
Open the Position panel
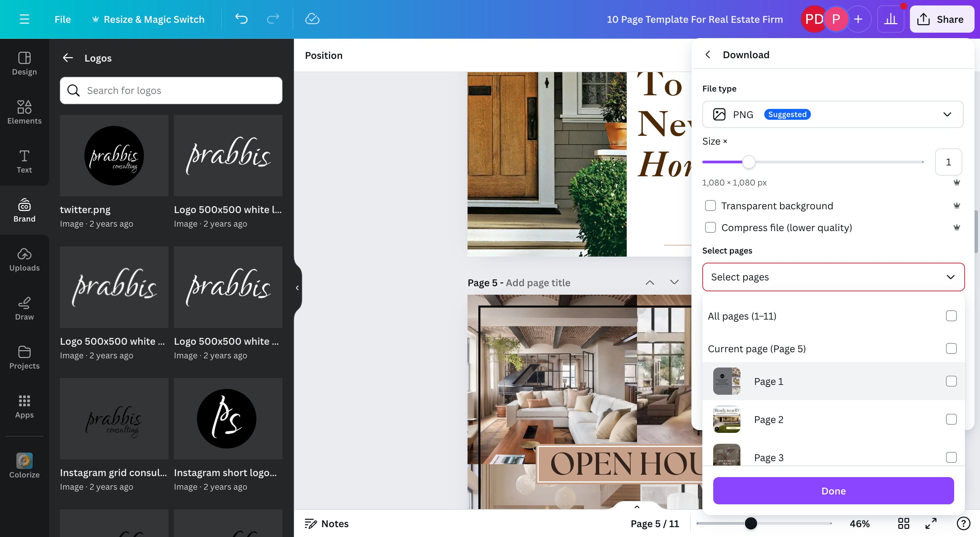click(x=324, y=55)
